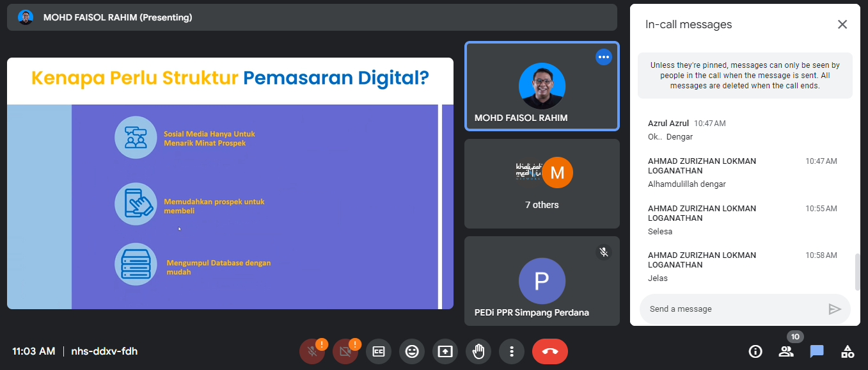Close the In-call messages panel
The width and height of the screenshot is (868, 370).
pyautogui.click(x=842, y=24)
